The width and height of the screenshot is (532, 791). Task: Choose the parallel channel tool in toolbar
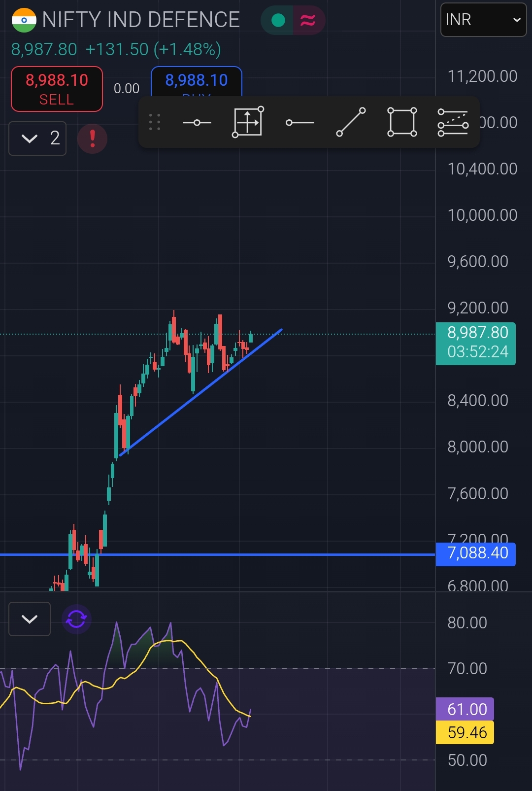pyautogui.click(x=453, y=122)
